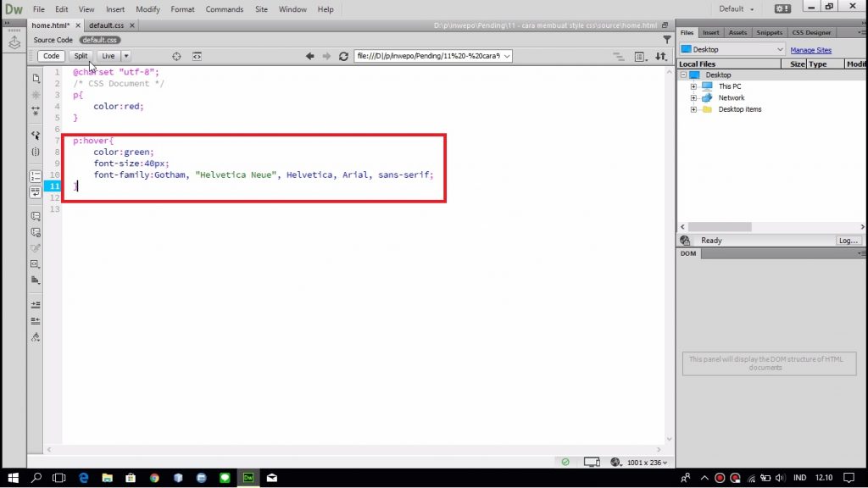The width and height of the screenshot is (868, 488).
Task: Click the Collapse Full Tag icon
Action: [36, 95]
